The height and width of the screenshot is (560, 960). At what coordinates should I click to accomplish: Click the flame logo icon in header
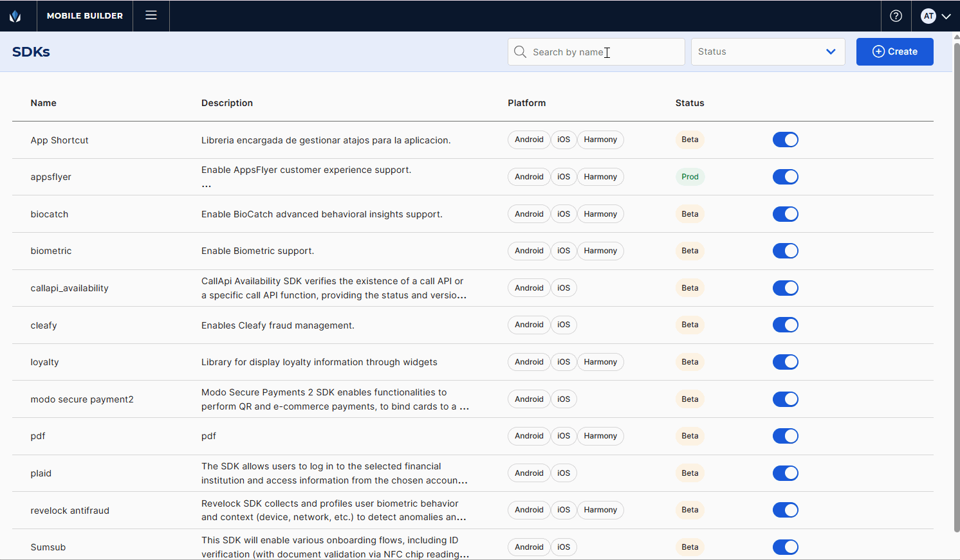[15, 16]
